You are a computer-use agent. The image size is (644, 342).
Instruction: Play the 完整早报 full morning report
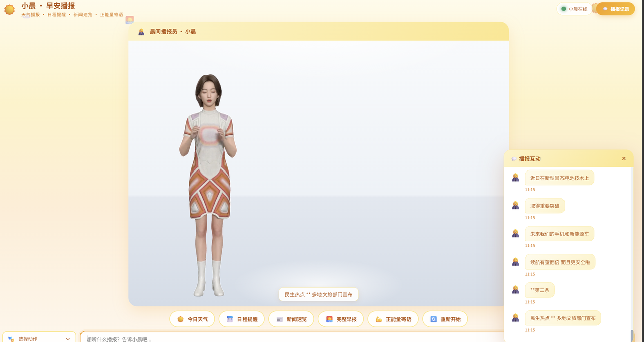click(341, 319)
